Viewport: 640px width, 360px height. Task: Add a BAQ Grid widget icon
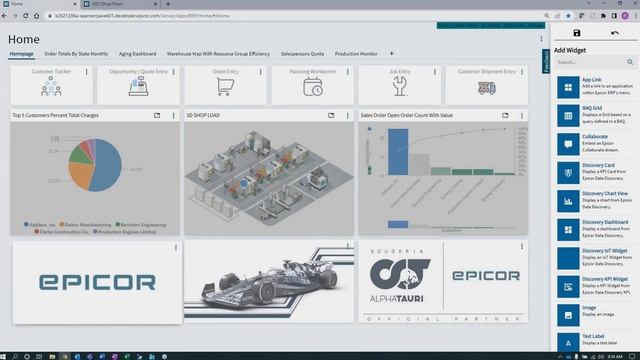568,116
